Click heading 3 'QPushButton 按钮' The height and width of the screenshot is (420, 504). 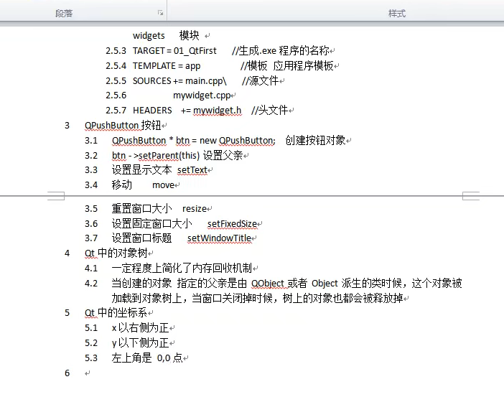point(123,126)
